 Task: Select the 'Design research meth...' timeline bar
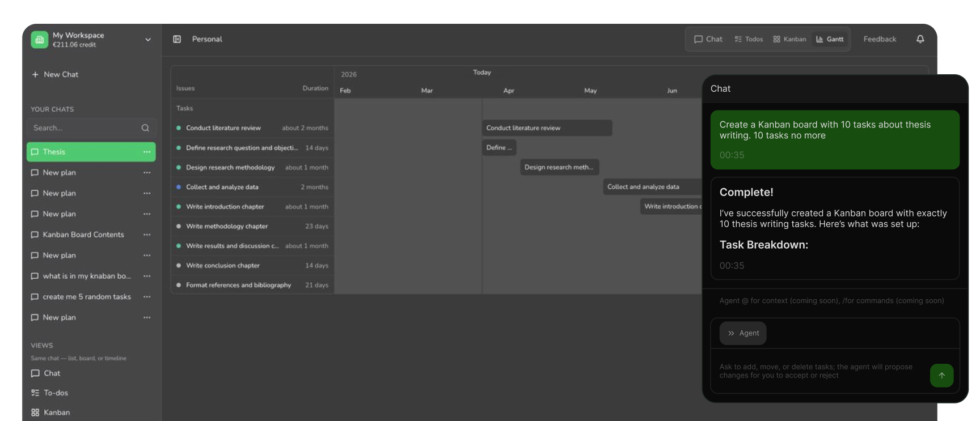tap(559, 167)
